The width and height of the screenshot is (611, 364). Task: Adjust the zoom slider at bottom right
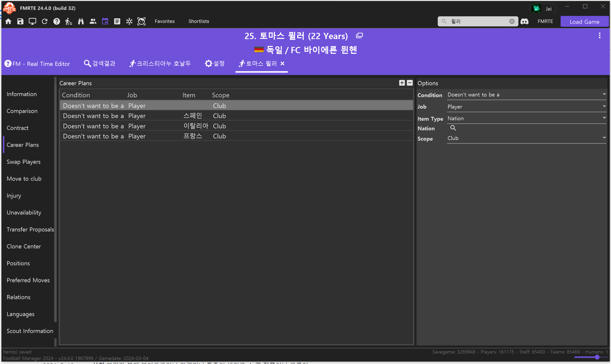597,357
